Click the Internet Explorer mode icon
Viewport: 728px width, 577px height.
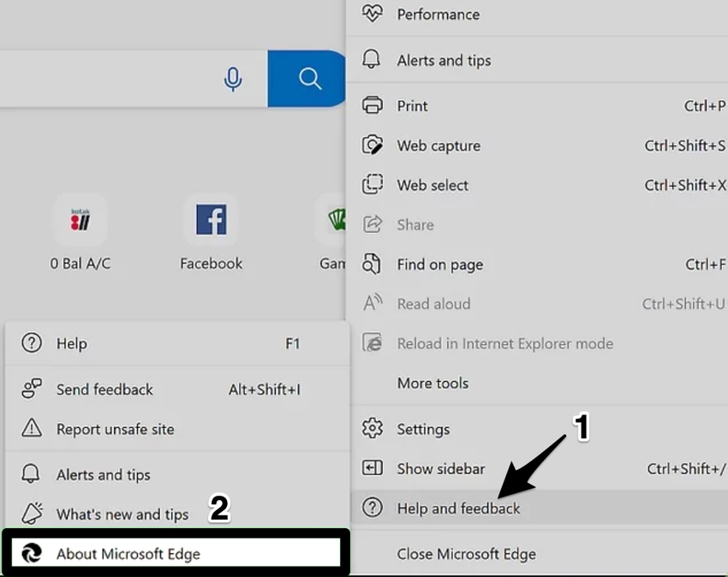point(373,343)
